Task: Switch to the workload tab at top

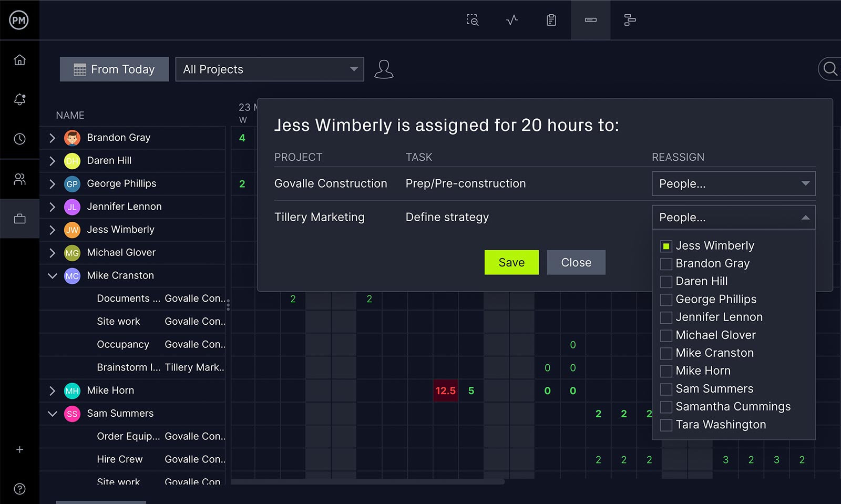Action: 590,20
